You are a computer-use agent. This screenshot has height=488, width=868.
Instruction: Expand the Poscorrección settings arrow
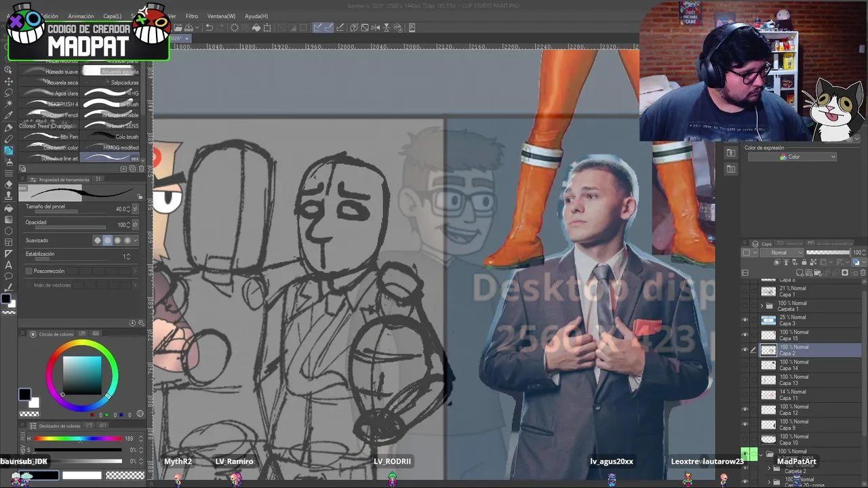pyautogui.click(x=136, y=270)
